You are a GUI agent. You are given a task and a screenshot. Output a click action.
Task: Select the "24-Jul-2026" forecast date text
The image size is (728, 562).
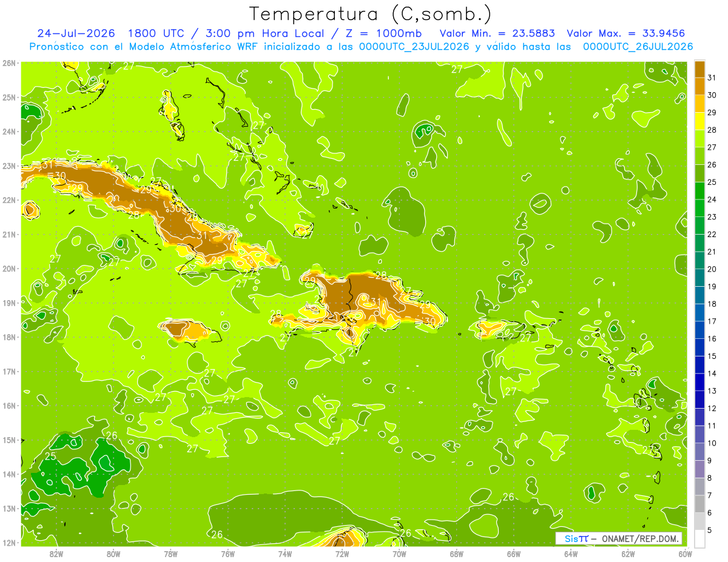coord(75,33)
